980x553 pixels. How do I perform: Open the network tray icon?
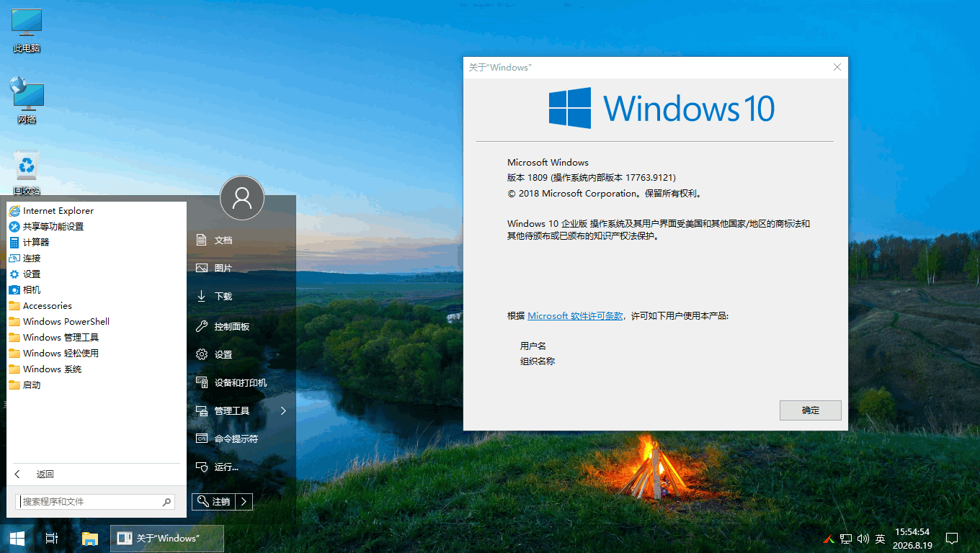tap(845, 539)
